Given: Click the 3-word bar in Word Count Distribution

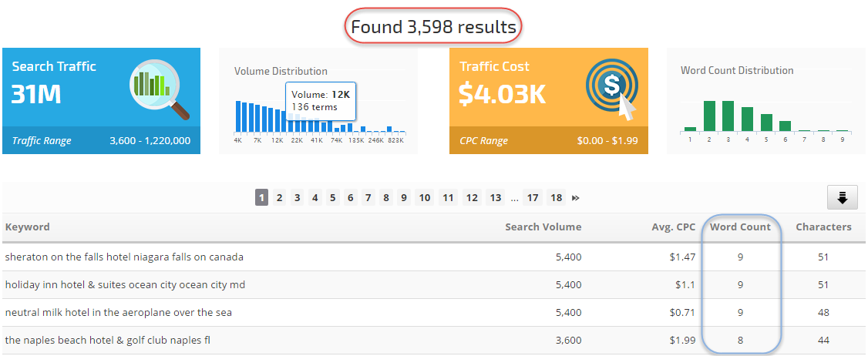Looking at the screenshot, I should 728,116.
